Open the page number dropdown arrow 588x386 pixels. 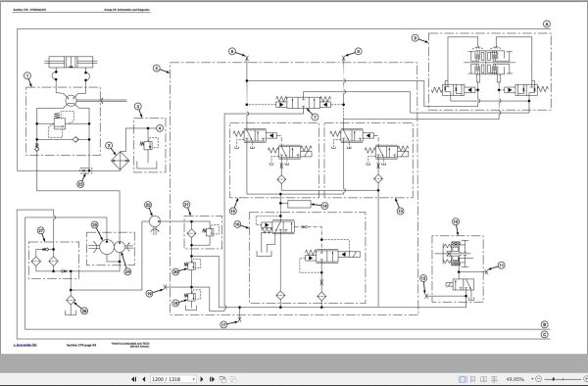(193, 379)
